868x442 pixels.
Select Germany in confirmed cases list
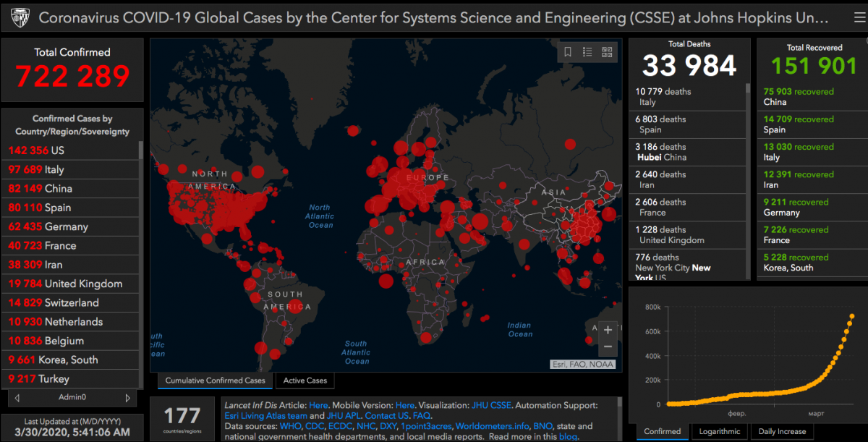click(70, 226)
